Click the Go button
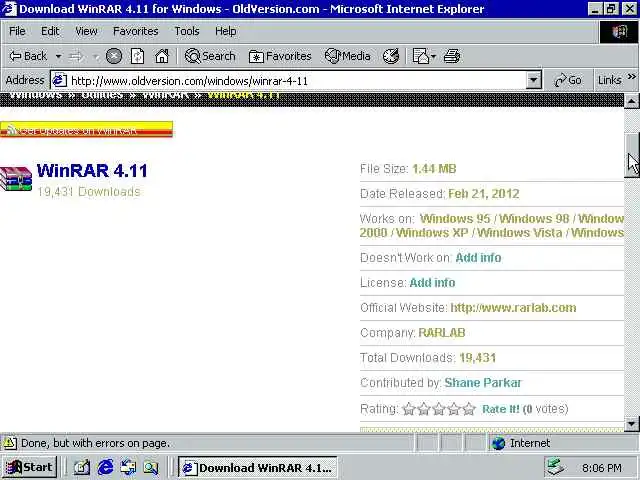Viewport: 640px width, 480px height. coord(568,80)
